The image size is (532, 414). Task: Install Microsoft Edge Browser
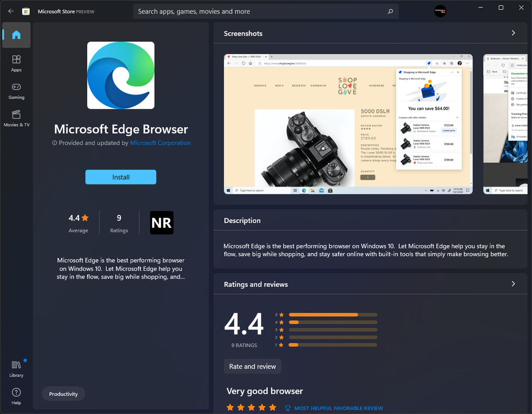click(121, 177)
